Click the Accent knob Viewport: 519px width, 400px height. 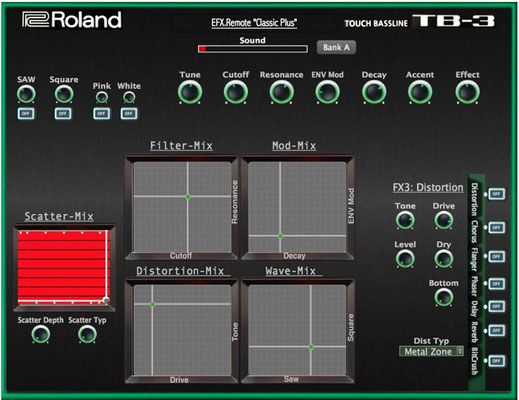[420, 92]
